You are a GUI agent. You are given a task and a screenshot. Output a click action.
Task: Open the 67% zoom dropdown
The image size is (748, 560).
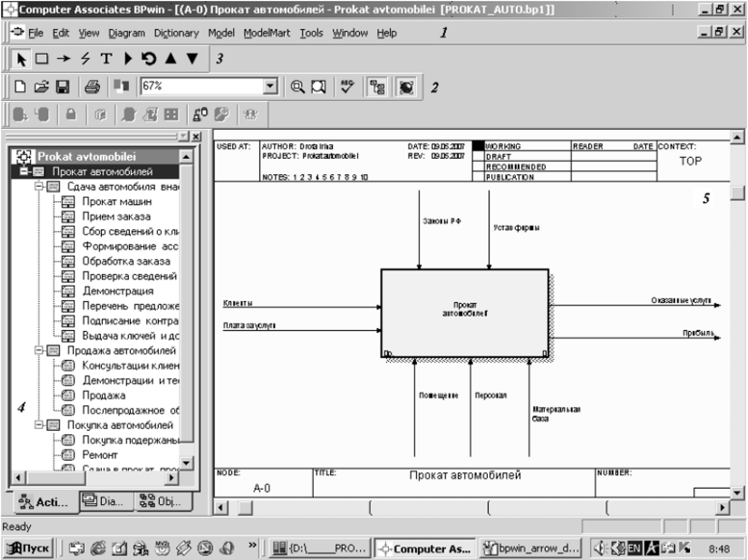270,87
